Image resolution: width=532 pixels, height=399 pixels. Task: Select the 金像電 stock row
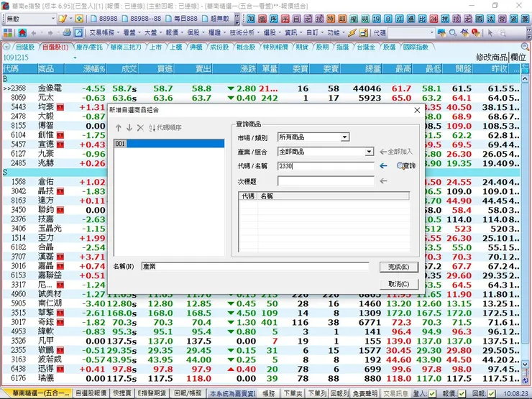click(261, 88)
